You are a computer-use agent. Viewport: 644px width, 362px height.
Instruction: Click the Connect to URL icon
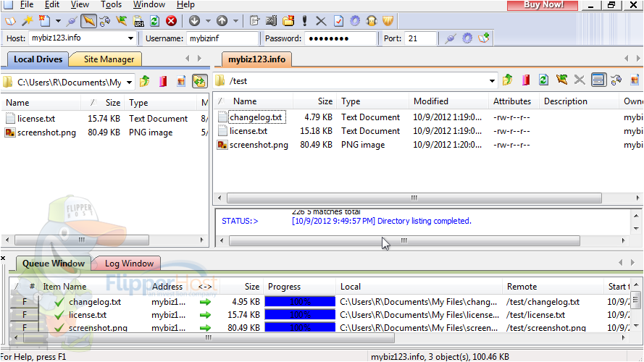tap(139, 20)
